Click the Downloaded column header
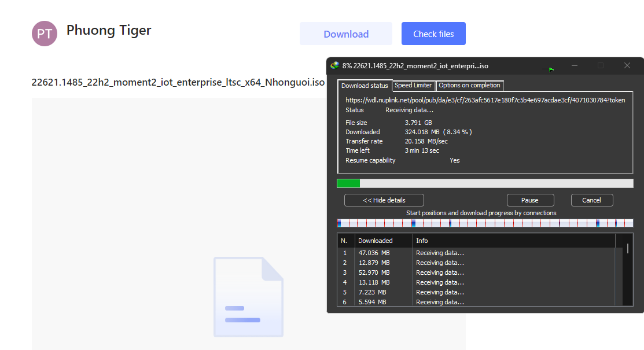The image size is (644, 350). (384, 241)
